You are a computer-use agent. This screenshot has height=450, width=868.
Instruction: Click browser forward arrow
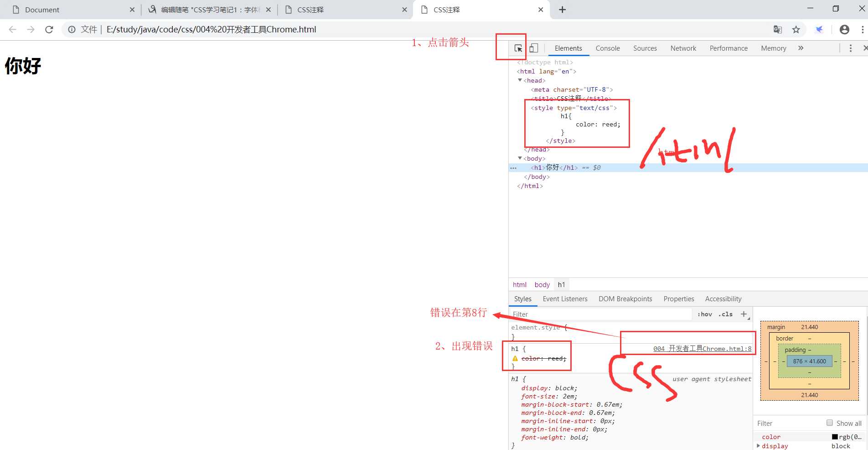tap(31, 29)
